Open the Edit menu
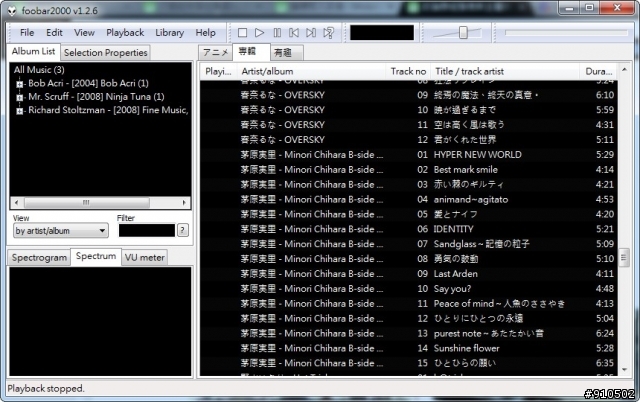This screenshot has width=640, height=402. (54, 33)
